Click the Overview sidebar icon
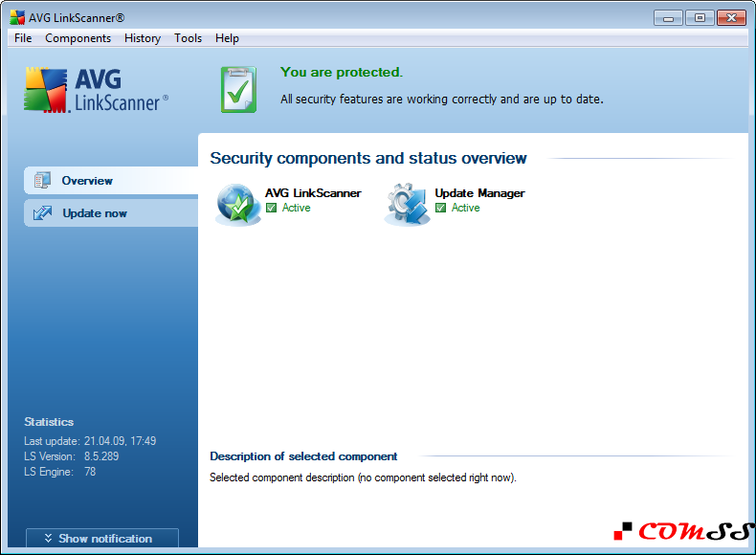Viewport: 756px width, 555px height. pos(42,181)
